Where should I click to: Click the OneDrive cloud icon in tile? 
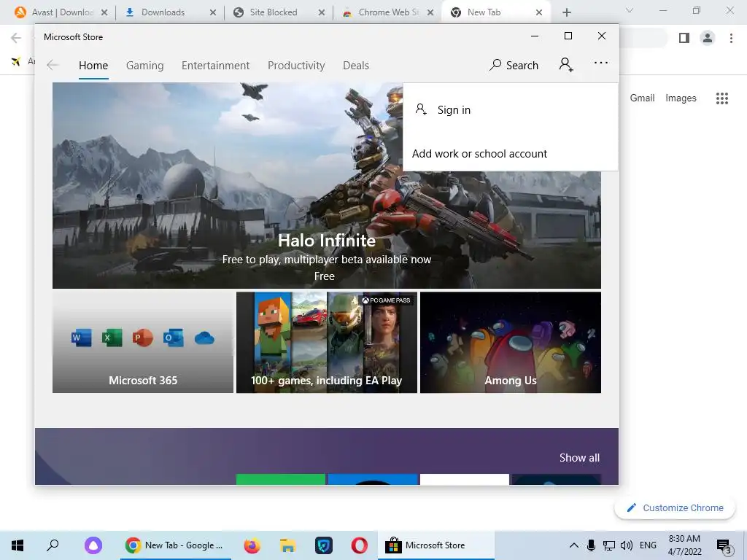point(204,338)
